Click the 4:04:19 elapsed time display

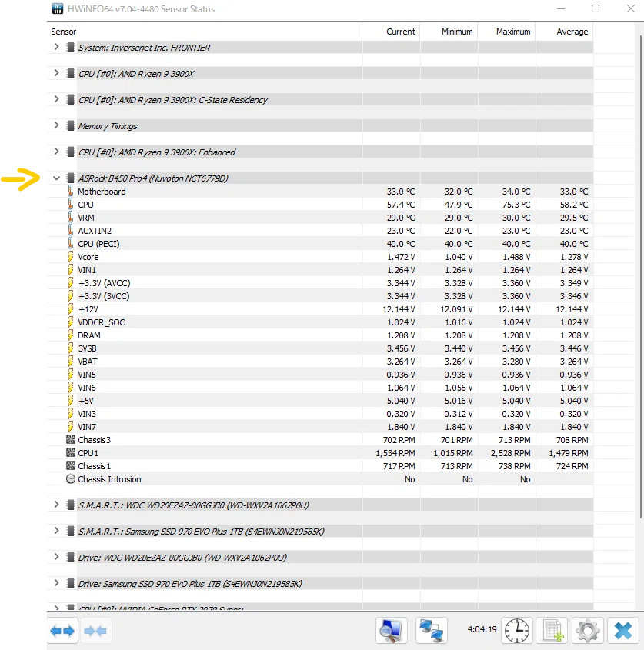point(482,629)
